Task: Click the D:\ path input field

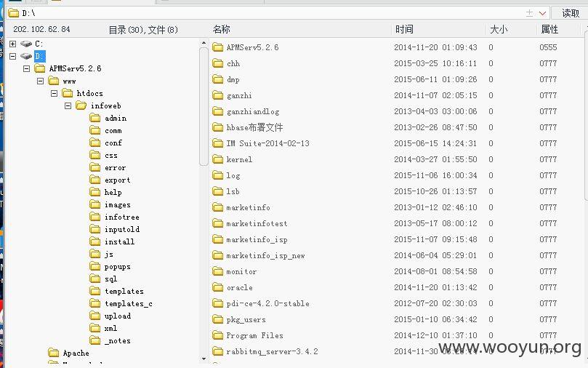Action: point(278,14)
